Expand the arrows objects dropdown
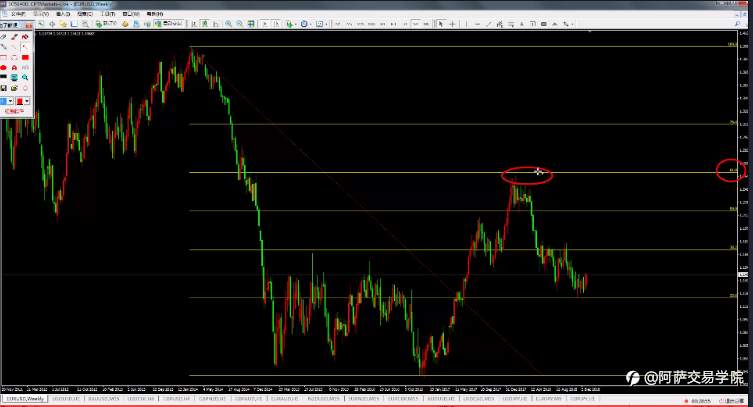Screen dimensions: 753x407 tap(573, 24)
